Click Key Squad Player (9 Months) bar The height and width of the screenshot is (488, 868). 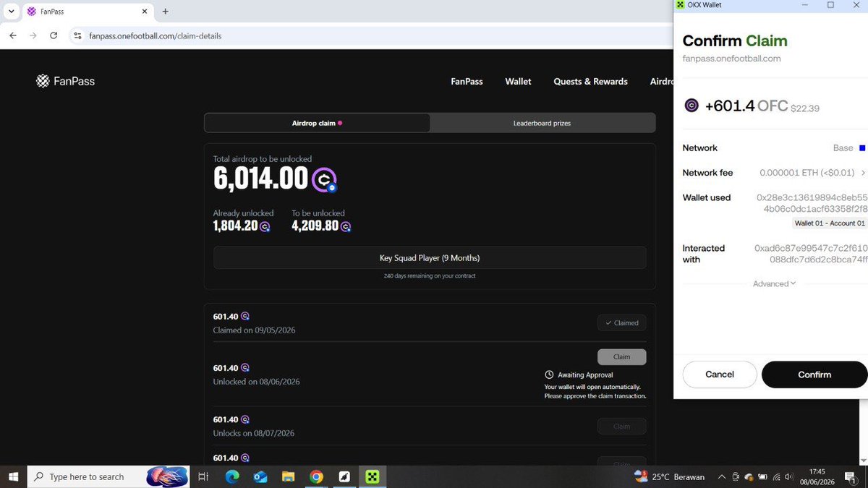tap(430, 258)
